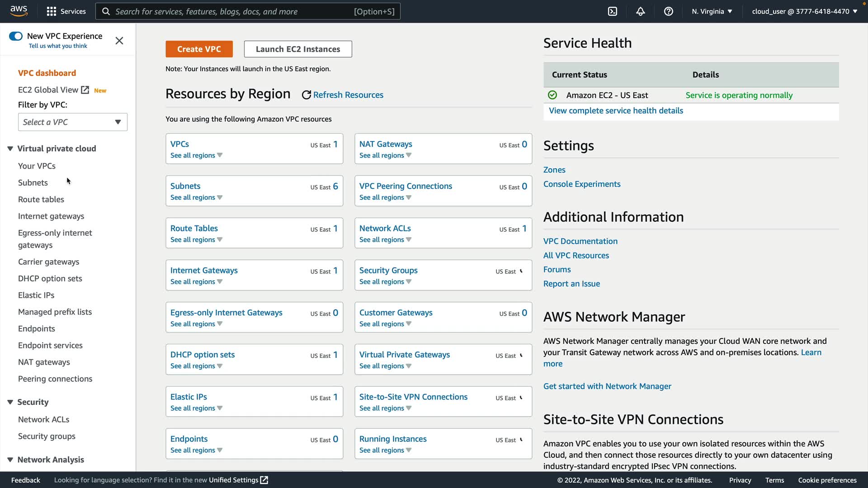Open the notifications bell
Image resolution: width=868 pixels, height=488 pixels.
[641, 11]
